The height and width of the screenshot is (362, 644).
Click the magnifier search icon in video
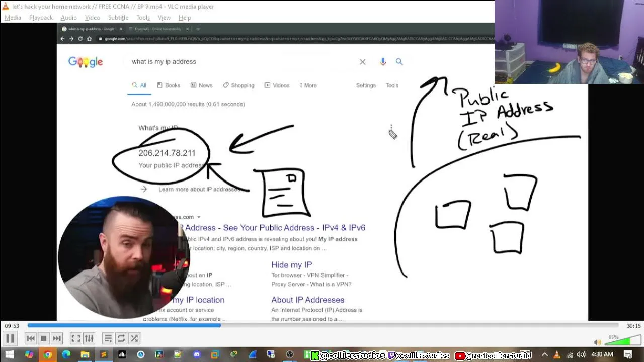coord(399,62)
